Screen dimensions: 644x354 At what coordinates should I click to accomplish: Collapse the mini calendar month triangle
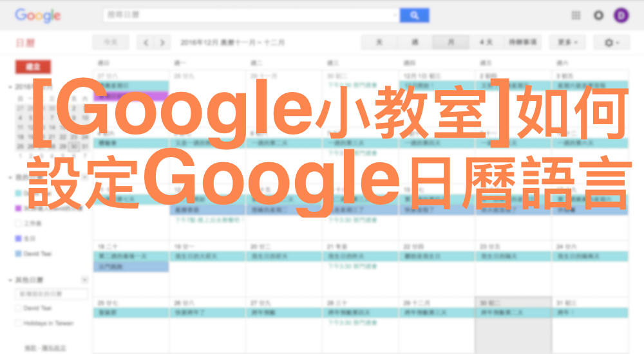[x=10, y=87]
